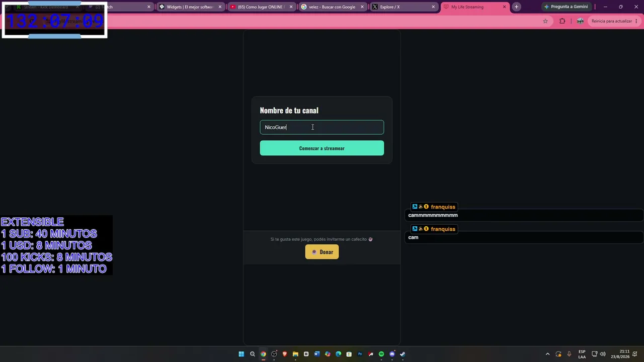Open the clock showing 21:11
Viewport: 644px width, 362px height.
(620, 354)
